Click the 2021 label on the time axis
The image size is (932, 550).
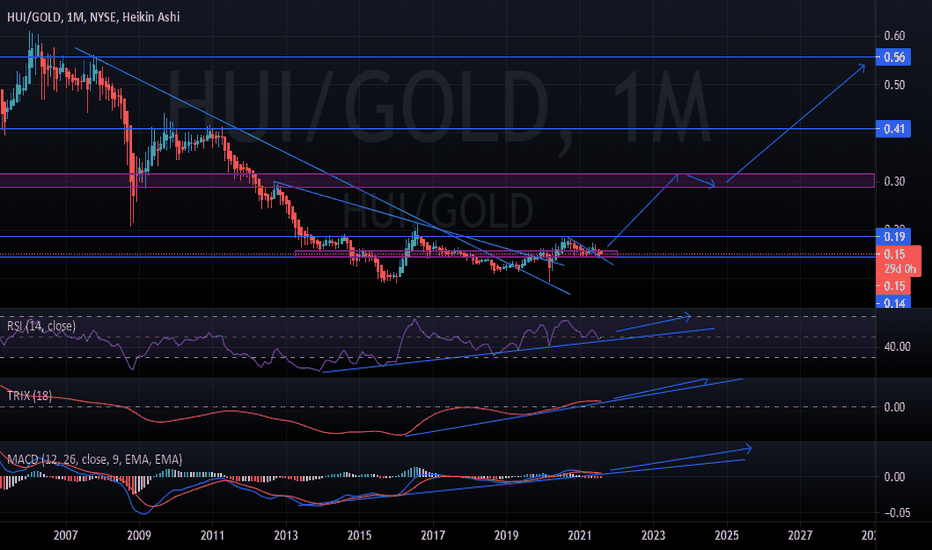(580, 535)
